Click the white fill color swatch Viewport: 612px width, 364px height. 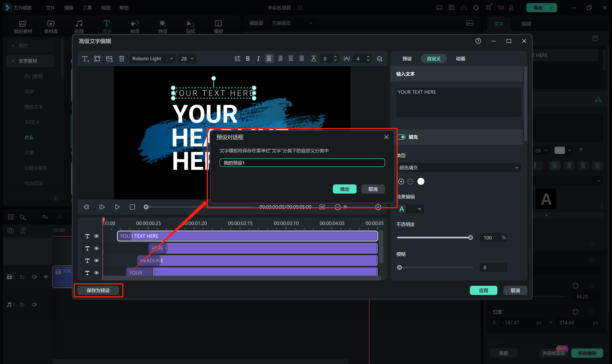421,182
